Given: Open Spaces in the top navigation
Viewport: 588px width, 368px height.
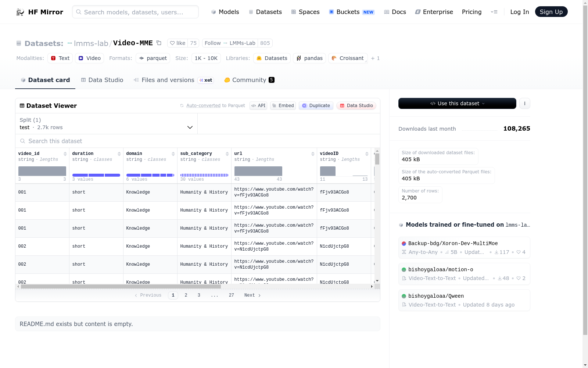Looking at the screenshot, I should (305, 12).
